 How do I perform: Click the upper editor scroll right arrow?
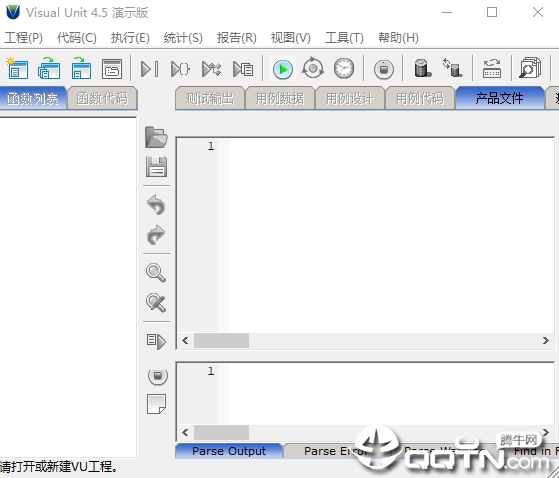click(x=545, y=340)
